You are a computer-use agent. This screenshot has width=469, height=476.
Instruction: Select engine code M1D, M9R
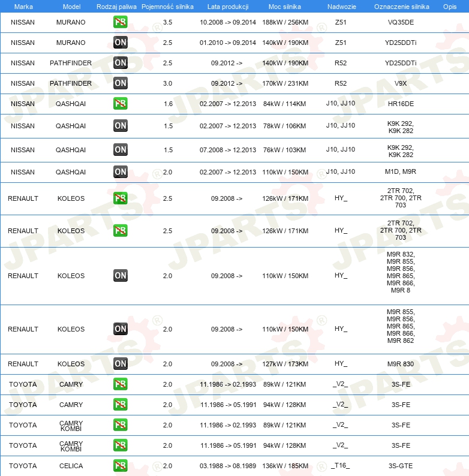click(x=401, y=171)
